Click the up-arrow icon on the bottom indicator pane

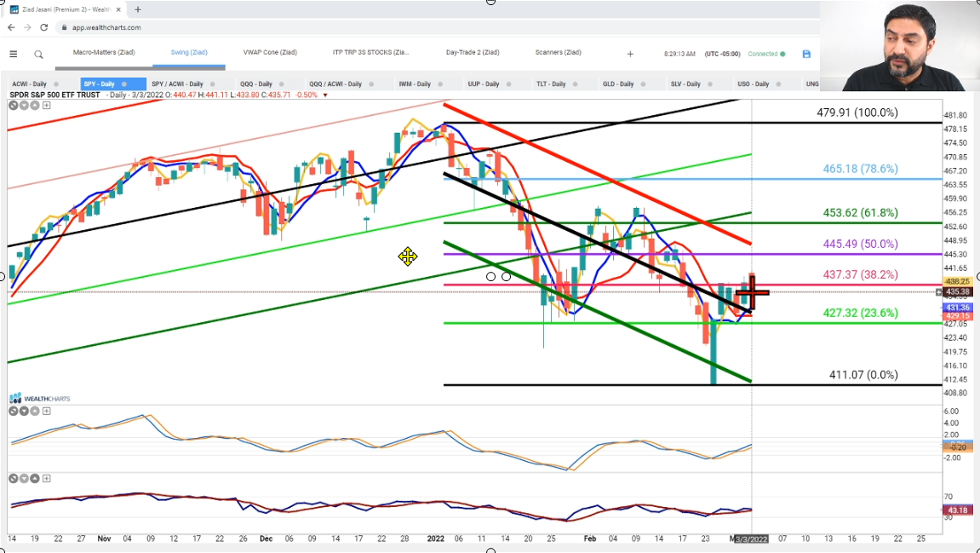point(35,479)
